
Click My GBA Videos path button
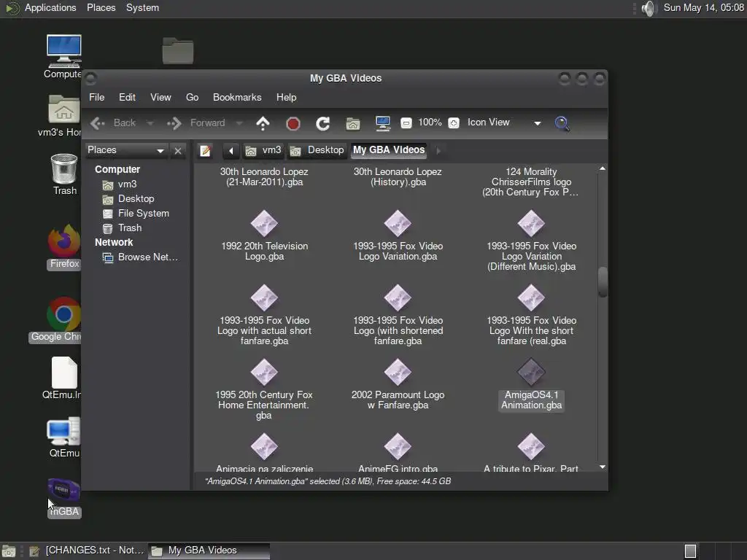tap(389, 150)
